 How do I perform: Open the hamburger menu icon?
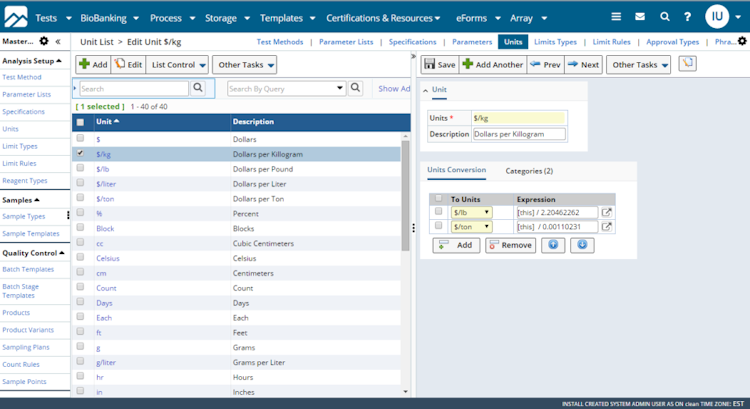point(616,17)
